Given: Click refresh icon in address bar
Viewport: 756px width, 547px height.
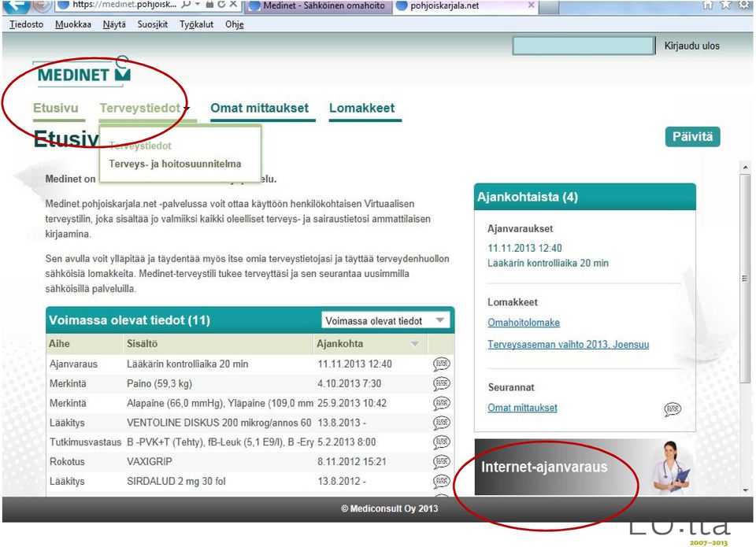Looking at the screenshot, I should pos(221,5).
